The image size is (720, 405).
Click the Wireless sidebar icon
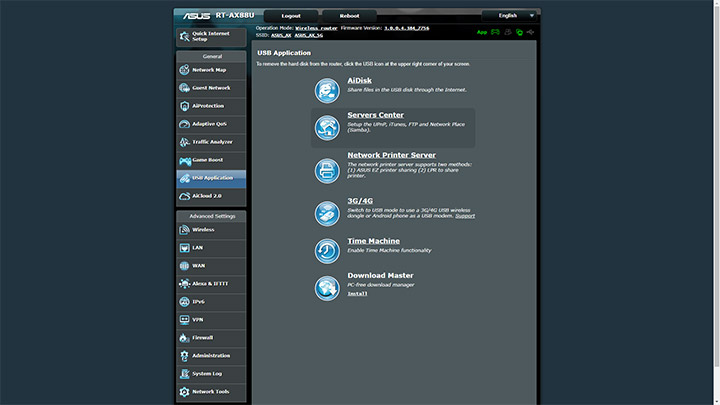pyautogui.click(x=184, y=230)
